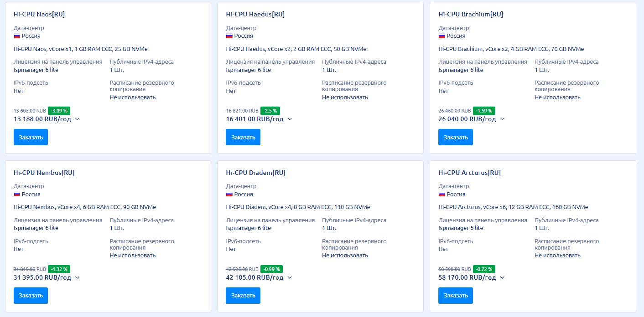Expand the 16 401.00 RUB/год billing period chevron

[x=290, y=119]
